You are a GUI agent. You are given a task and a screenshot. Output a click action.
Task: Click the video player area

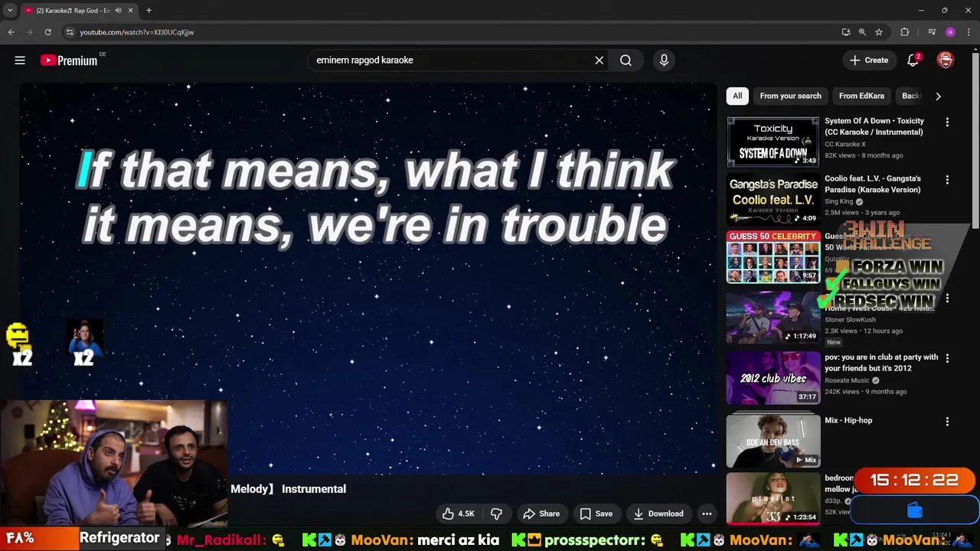[368, 279]
